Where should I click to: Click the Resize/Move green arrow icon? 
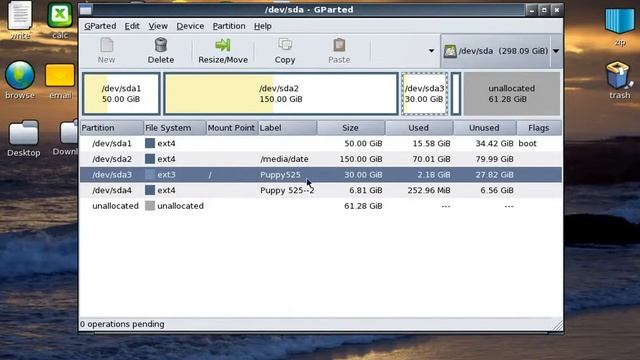coord(223,45)
